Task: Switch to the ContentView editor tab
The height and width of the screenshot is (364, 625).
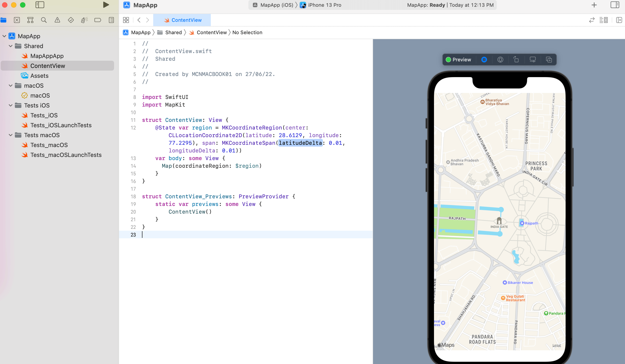Action: [x=183, y=20]
